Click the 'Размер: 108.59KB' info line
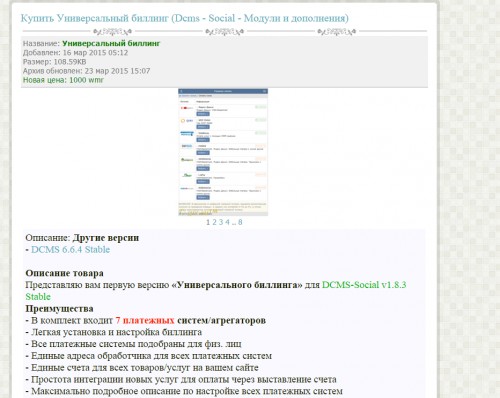Screen dimensions: 500x398 click(x=54, y=62)
